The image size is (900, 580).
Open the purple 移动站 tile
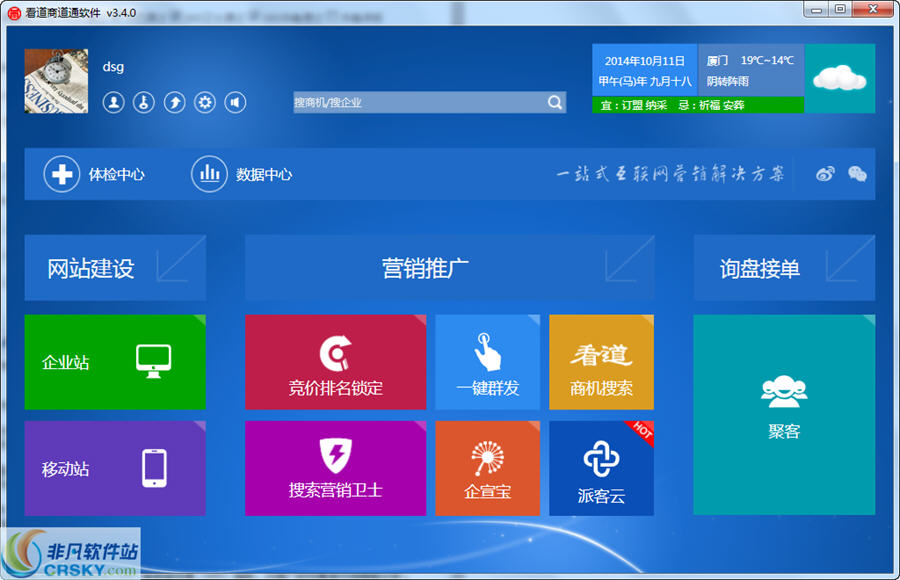115,468
